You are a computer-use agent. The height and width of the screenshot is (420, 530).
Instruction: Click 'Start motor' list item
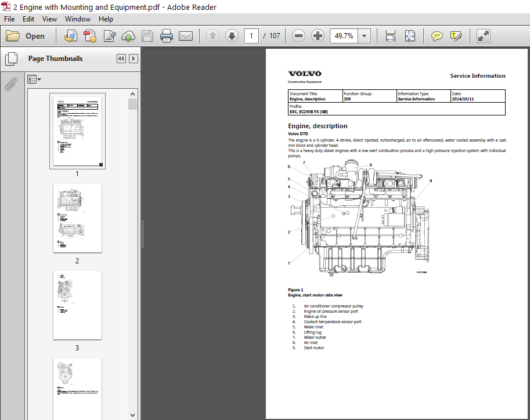coord(313,347)
